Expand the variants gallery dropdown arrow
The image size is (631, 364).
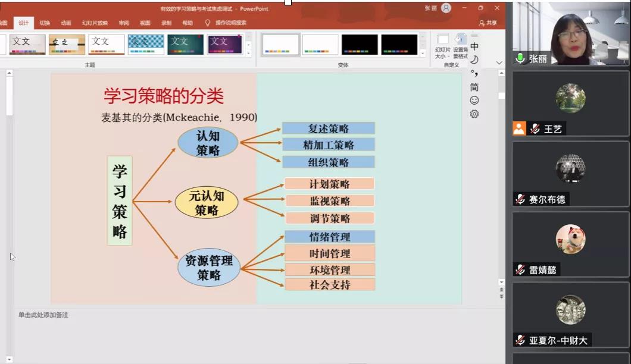tap(423, 53)
